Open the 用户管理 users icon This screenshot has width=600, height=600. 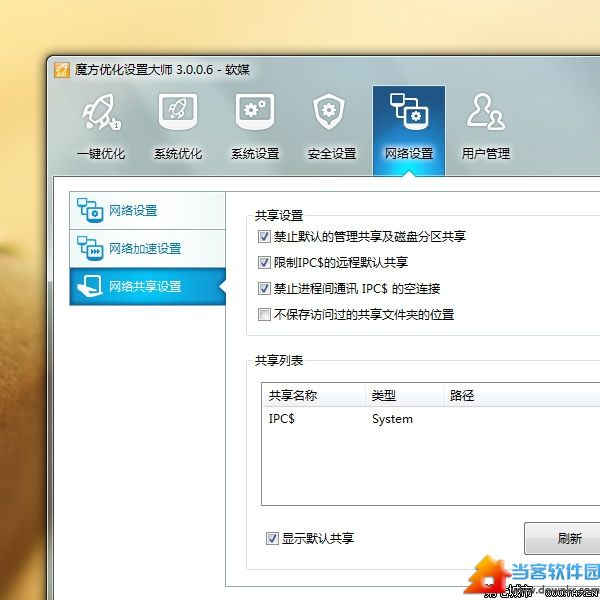(x=486, y=112)
